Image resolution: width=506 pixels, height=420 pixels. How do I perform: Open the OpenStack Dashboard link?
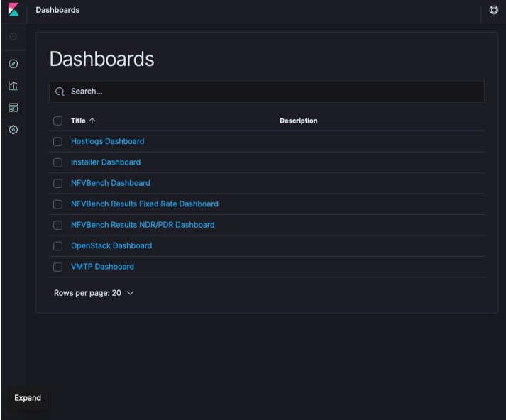tap(111, 245)
